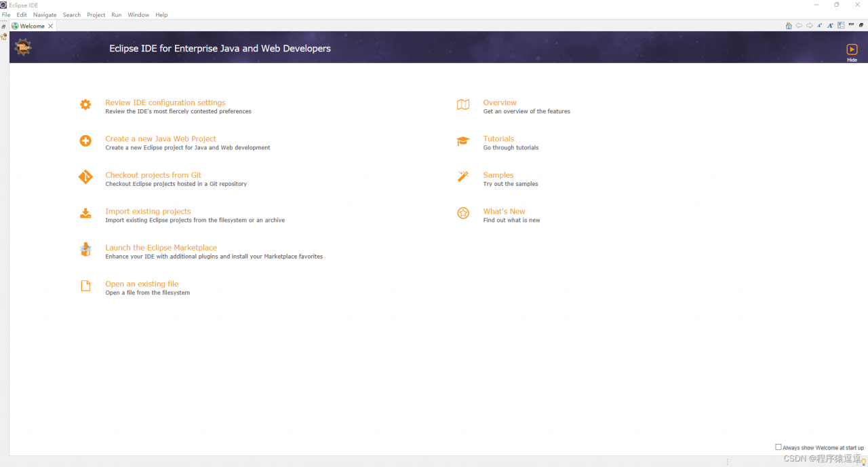
Task: Click Launch the Eclipse Marketplace link
Action: [x=161, y=248]
